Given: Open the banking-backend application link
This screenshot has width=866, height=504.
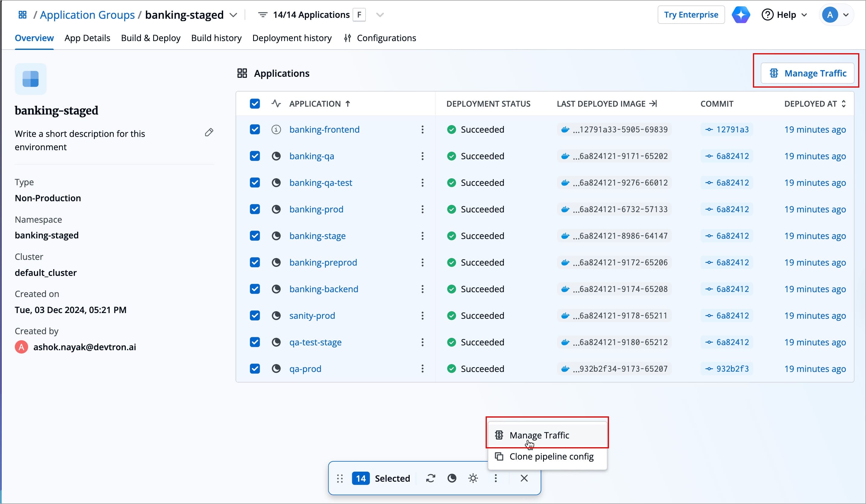Looking at the screenshot, I should point(323,289).
